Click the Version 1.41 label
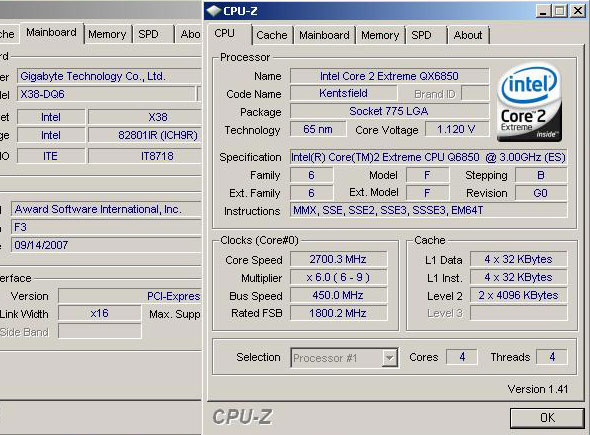The height and width of the screenshot is (435, 590). [538, 389]
